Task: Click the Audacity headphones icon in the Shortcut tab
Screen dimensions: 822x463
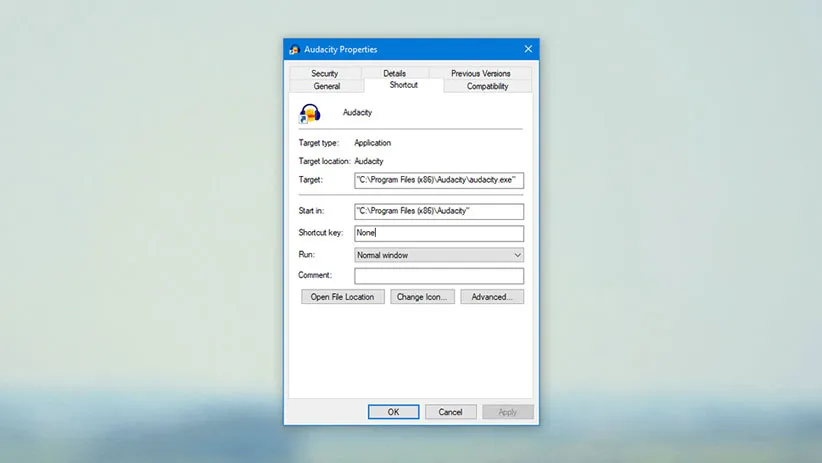Action: (x=310, y=113)
